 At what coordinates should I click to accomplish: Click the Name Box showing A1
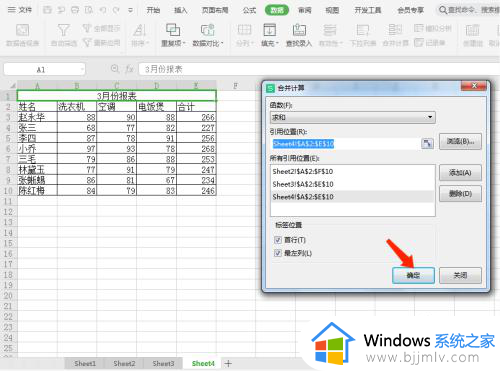[x=41, y=70]
